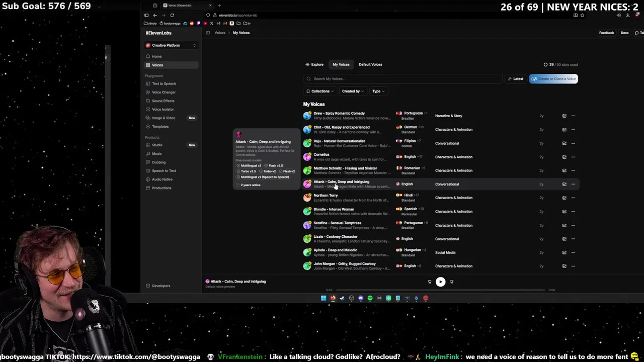The image size is (644, 362).
Task: Play the Attank voice preview
Action: coord(440,282)
